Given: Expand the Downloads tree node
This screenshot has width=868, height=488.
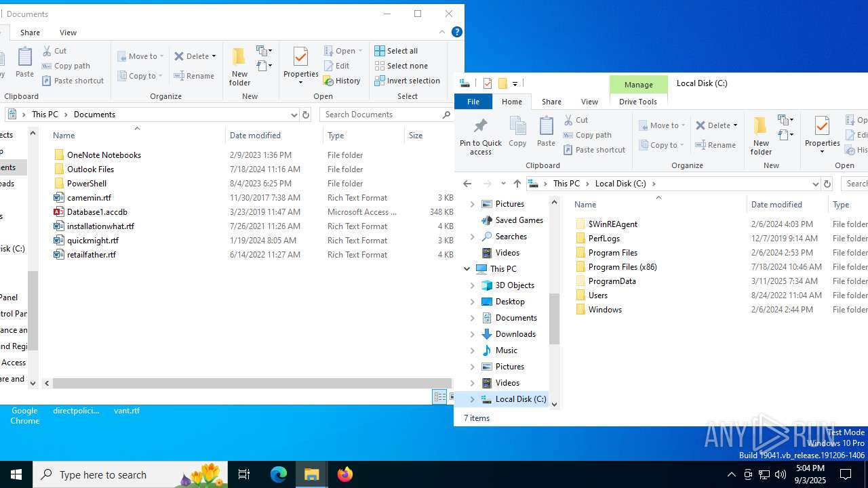Looking at the screenshot, I should (473, 334).
